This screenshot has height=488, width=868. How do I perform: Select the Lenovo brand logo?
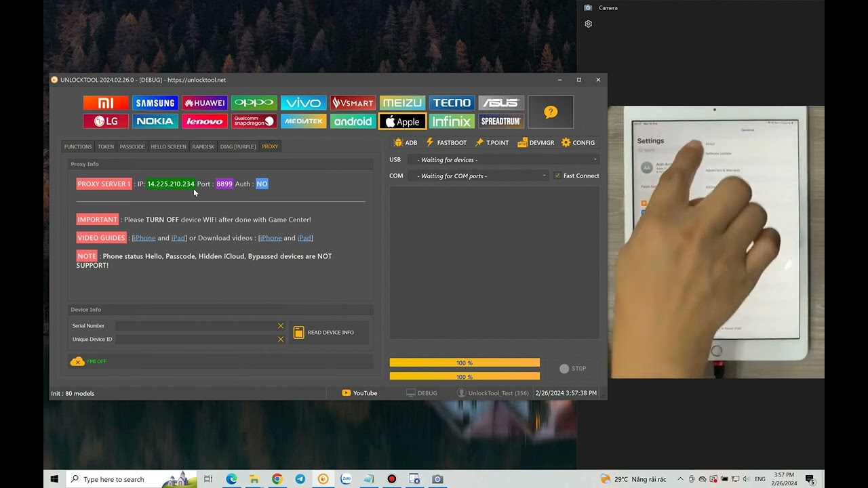coord(205,121)
